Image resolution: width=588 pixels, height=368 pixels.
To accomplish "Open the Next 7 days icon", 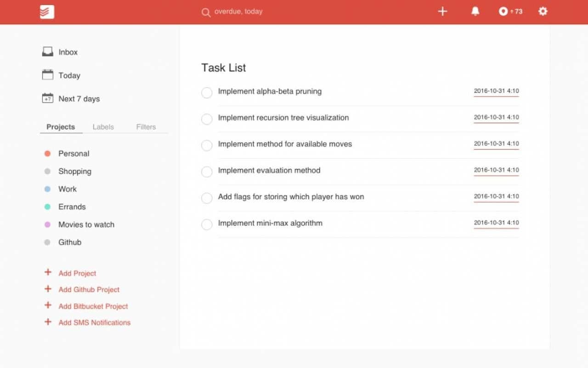I will point(48,98).
